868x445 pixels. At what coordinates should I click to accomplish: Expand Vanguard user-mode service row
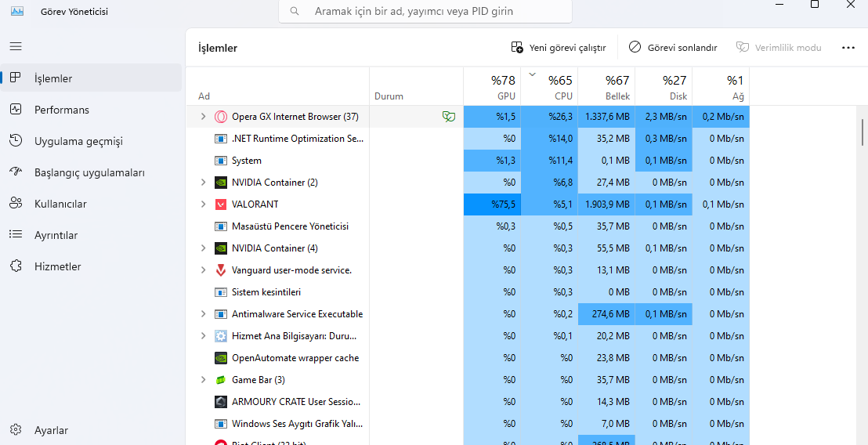(x=203, y=270)
